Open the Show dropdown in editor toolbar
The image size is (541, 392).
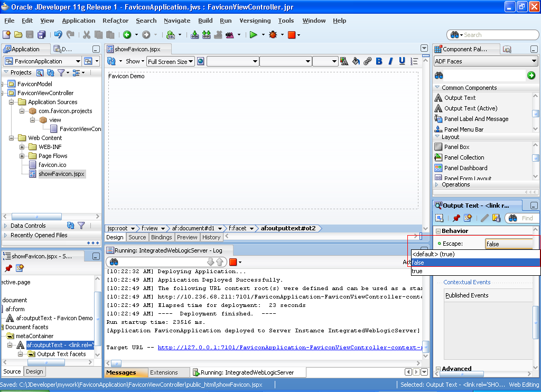(135, 61)
